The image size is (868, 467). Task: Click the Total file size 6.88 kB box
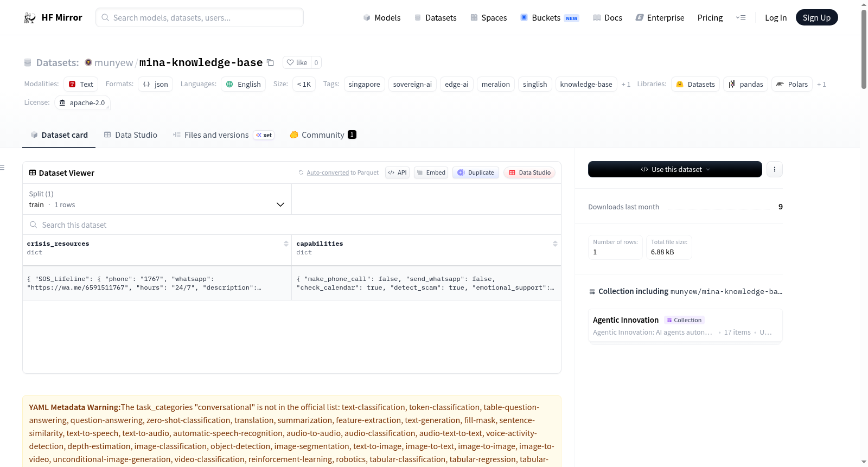click(x=669, y=247)
